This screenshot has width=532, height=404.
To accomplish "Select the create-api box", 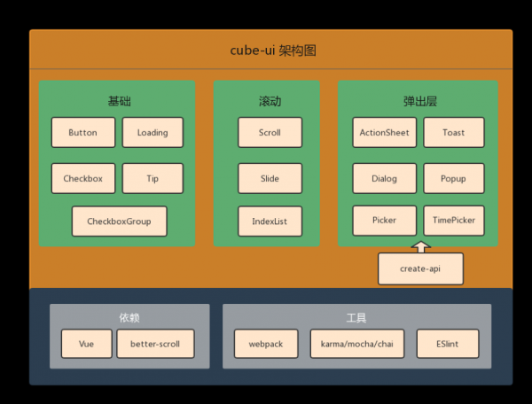I will pyautogui.click(x=420, y=268).
